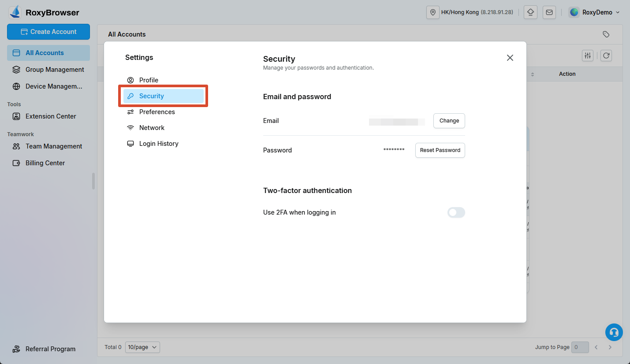The height and width of the screenshot is (364, 630).
Task: Open the support headset chat button
Action: (x=614, y=333)
